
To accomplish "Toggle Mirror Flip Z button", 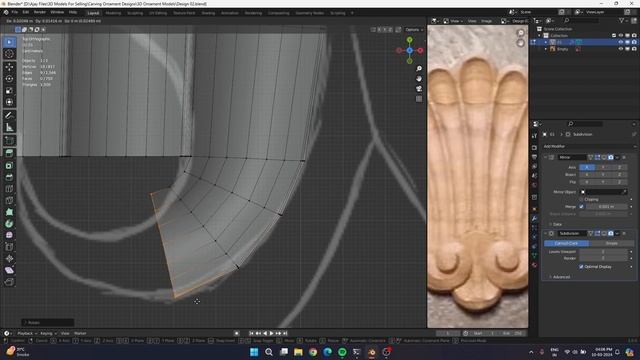I will (x=619, y=182).
